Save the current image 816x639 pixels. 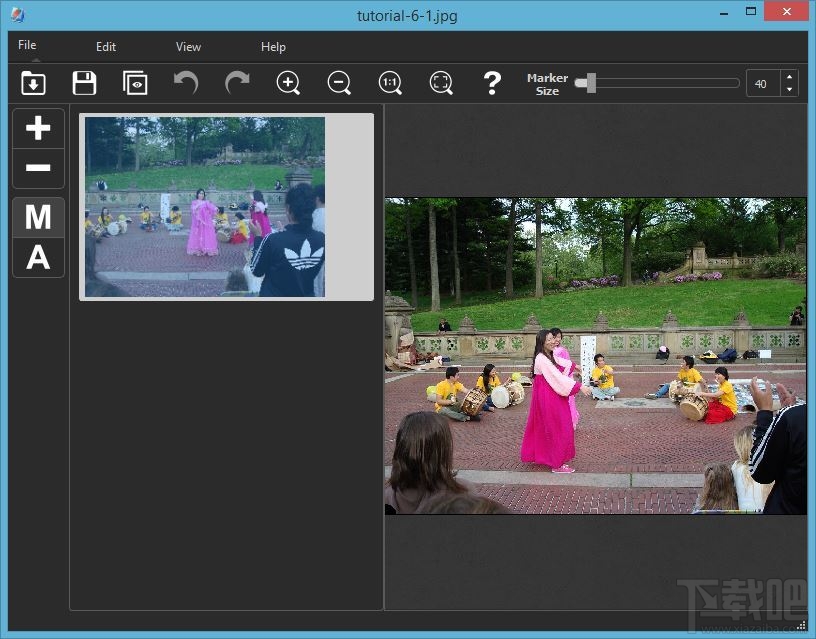click(x=84, y=83)
